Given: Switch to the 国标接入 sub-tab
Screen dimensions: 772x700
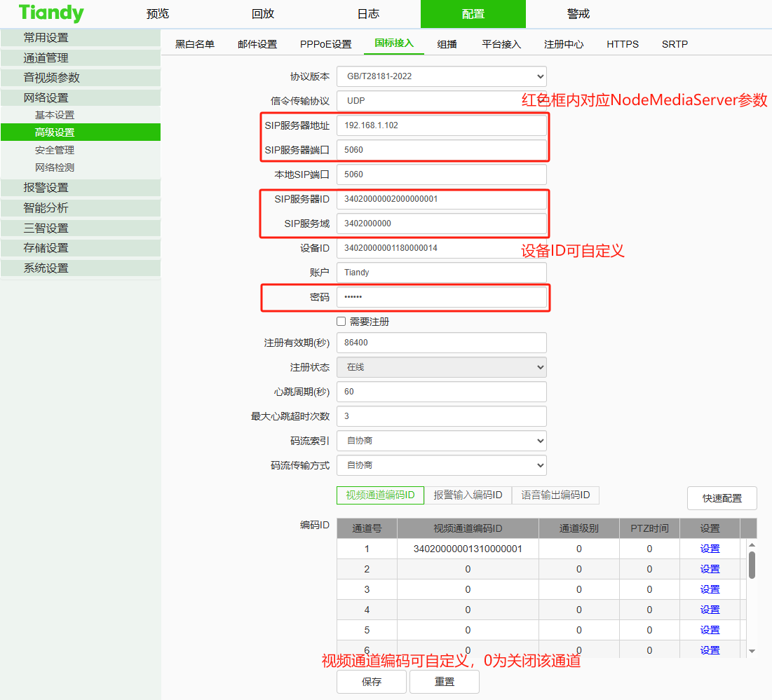Looking at the screenshot, I should (394, 43).
